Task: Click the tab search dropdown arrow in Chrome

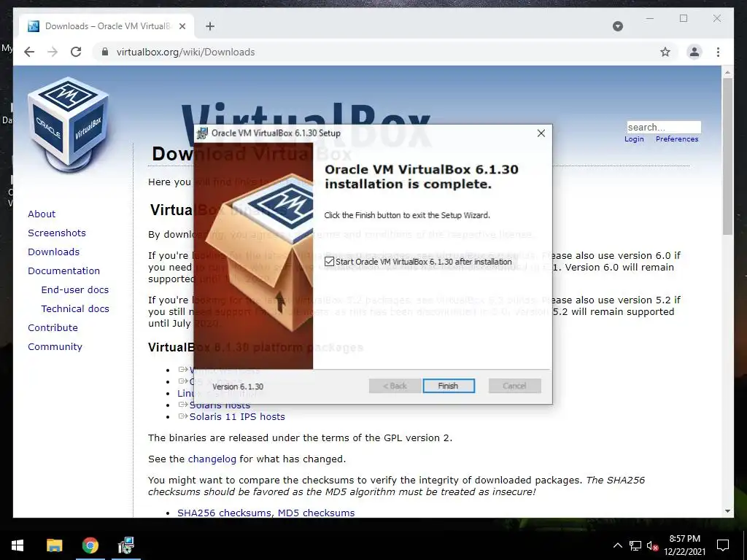Action: point(617,26)
